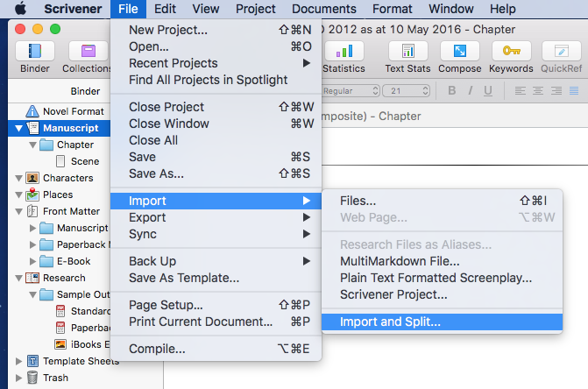Choose Scrivener Project... import option
Screen dimensions: 588x389
(443, 294)
